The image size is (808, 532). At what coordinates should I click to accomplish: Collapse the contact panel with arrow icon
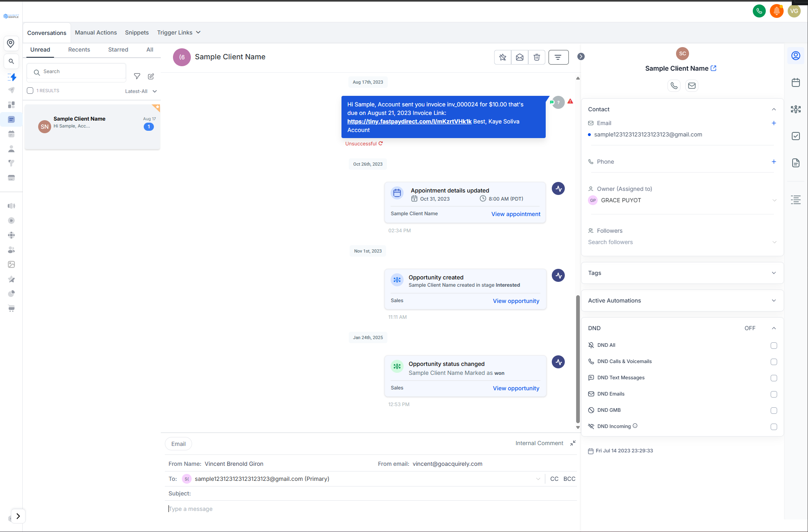click(581, 56)
